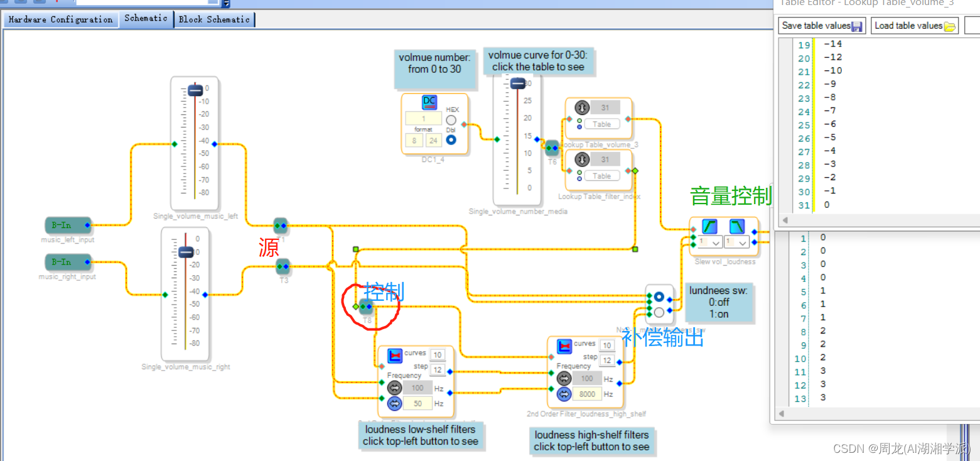Select the B-In music_left_input block

pos(68,225)
